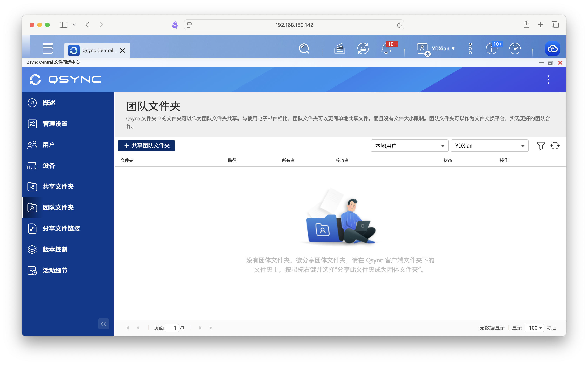Click the 设备 devices icon
The width and height of the screenshot is (588, 365).
(32, 166)
